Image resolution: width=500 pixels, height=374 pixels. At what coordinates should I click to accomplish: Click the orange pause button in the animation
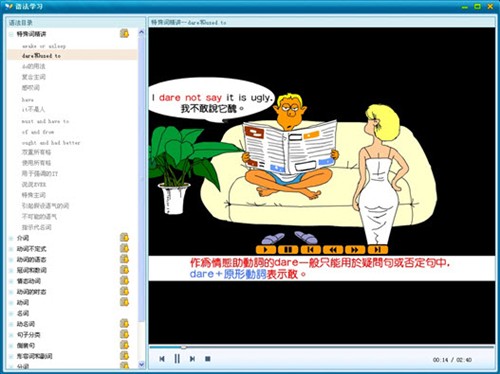(x=288, y=249)
